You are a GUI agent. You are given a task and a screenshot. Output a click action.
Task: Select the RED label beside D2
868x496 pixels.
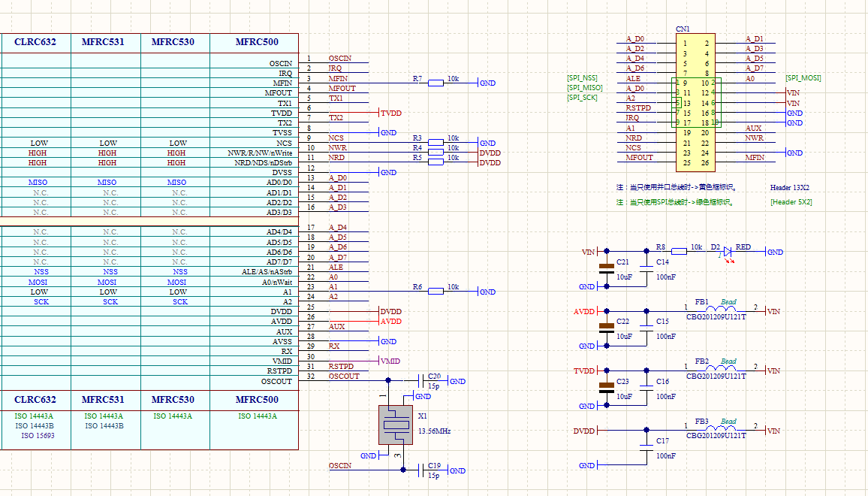743,247
